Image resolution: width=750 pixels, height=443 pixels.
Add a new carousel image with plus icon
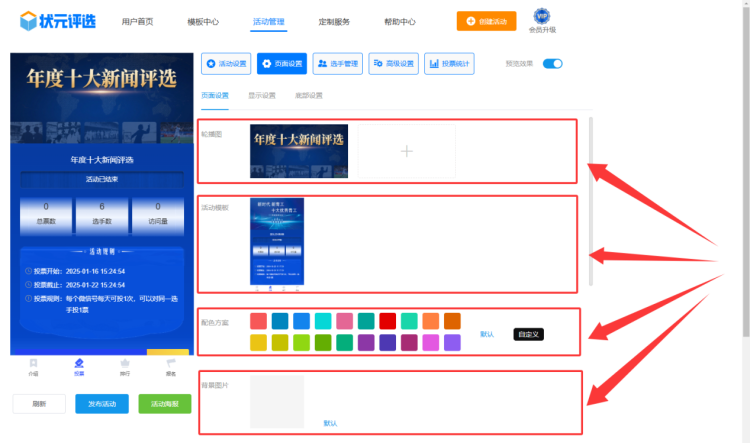(x=406, y=151)
